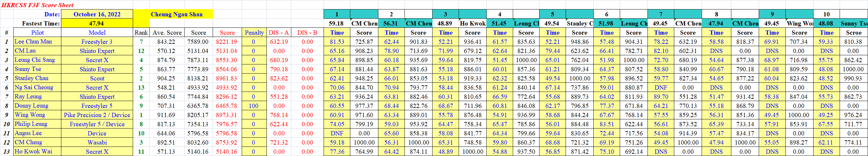The image size is (868, 156).
Task: Click the HKRCSS F3F Score Sheet title
Action: (38, 5)
